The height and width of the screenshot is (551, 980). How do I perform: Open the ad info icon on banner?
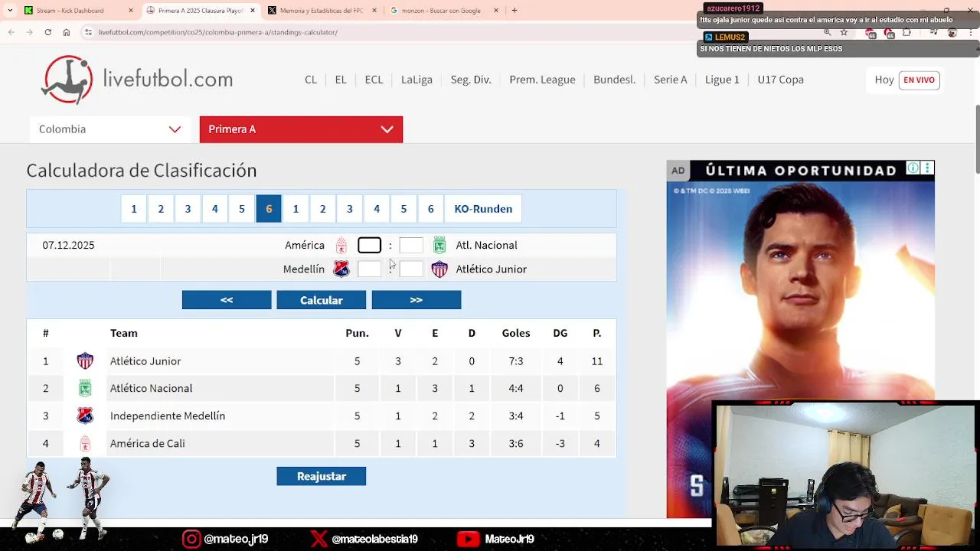(913, 168)
